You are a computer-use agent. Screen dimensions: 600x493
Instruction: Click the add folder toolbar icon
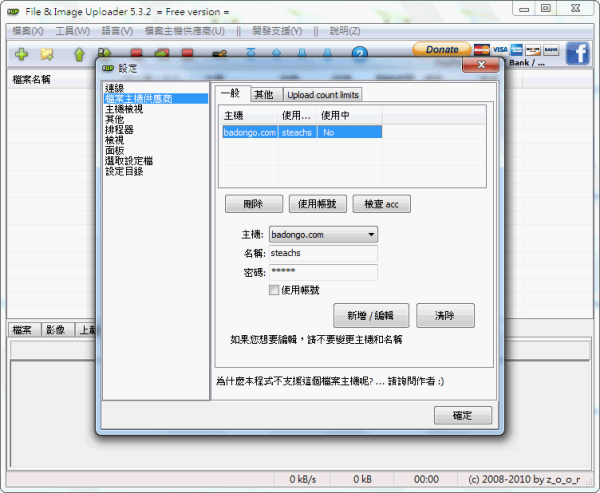point(47,54)
